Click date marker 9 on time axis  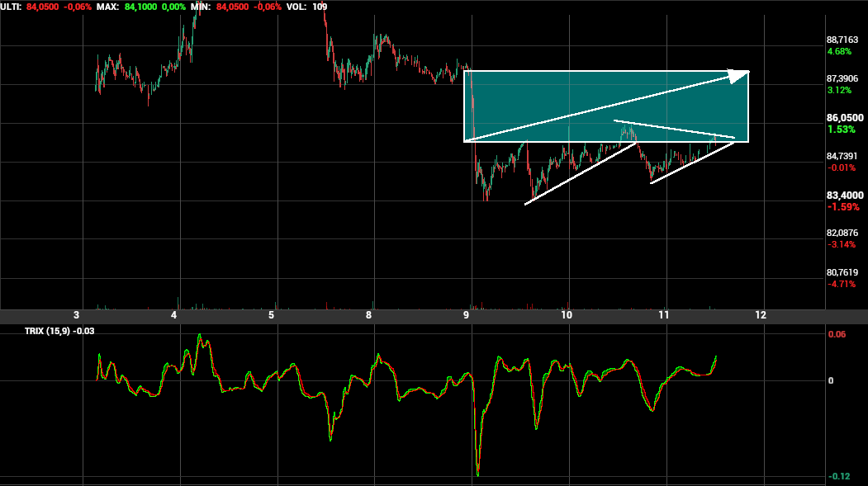[466, 315]
